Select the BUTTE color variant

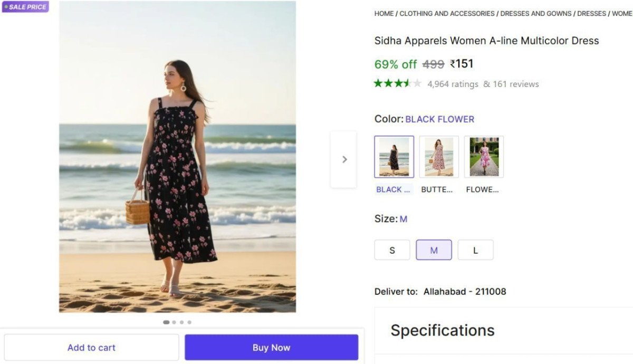click(438, 156)
